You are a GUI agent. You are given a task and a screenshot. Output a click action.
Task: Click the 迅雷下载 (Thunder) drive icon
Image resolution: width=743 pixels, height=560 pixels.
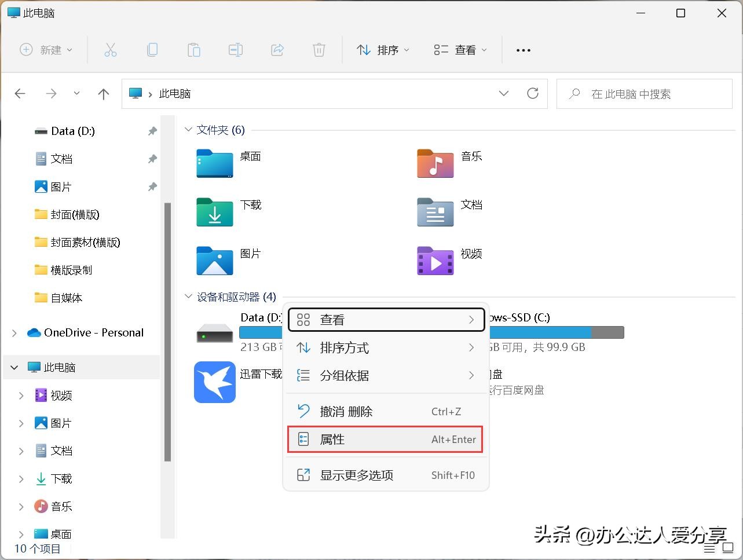pos(214,382)
